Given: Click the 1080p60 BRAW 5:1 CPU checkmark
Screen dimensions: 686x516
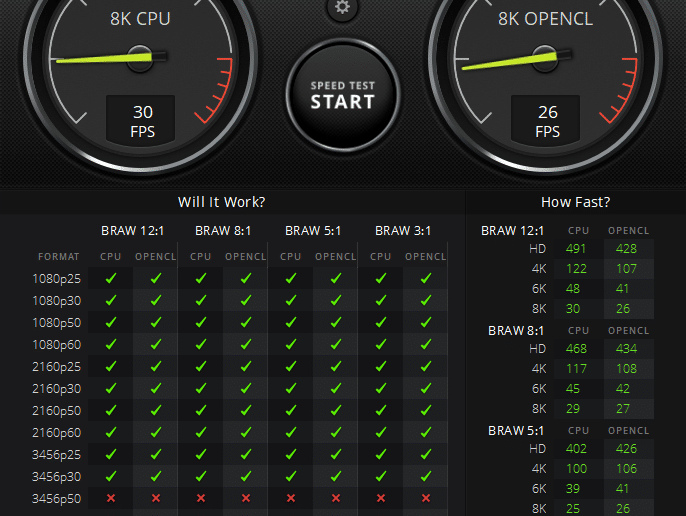Looking at the screenshot, I should (x=291, y=344).
